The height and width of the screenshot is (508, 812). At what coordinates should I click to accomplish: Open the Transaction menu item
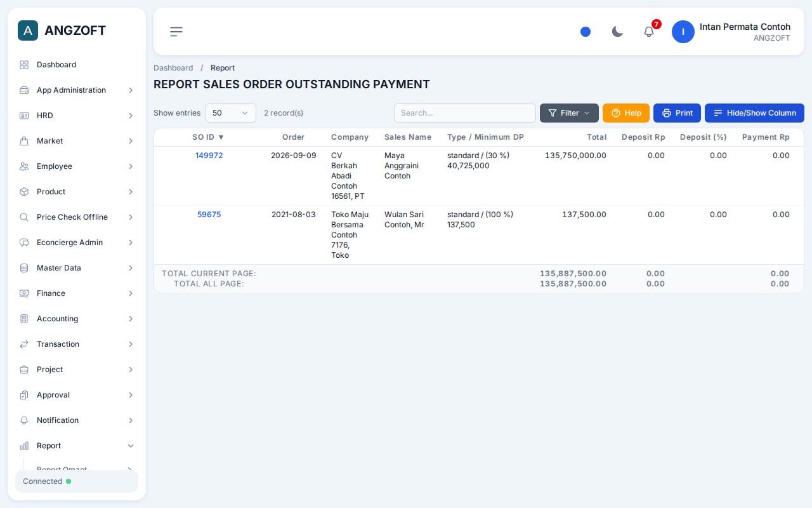77,344
